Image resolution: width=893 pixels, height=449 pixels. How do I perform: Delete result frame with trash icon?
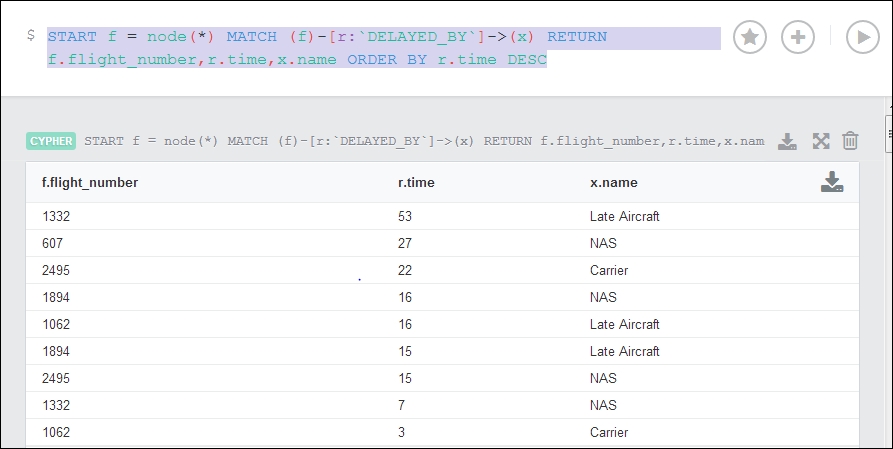[850, 141]
